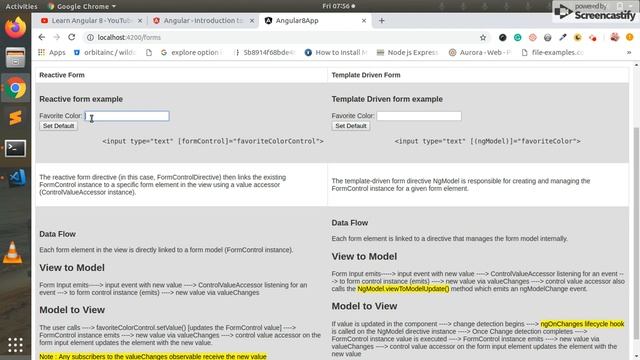Image resolution: width=640 pixels, height=360 pixels.
Task: Click the Google Chrome dock icon
Action: pyautogui.click(x=15, y=88)
